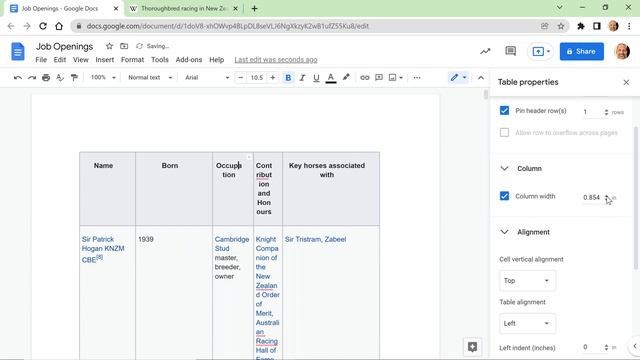Open the text color picker
This screenshot has height=360, width=640.
(331, 78)
